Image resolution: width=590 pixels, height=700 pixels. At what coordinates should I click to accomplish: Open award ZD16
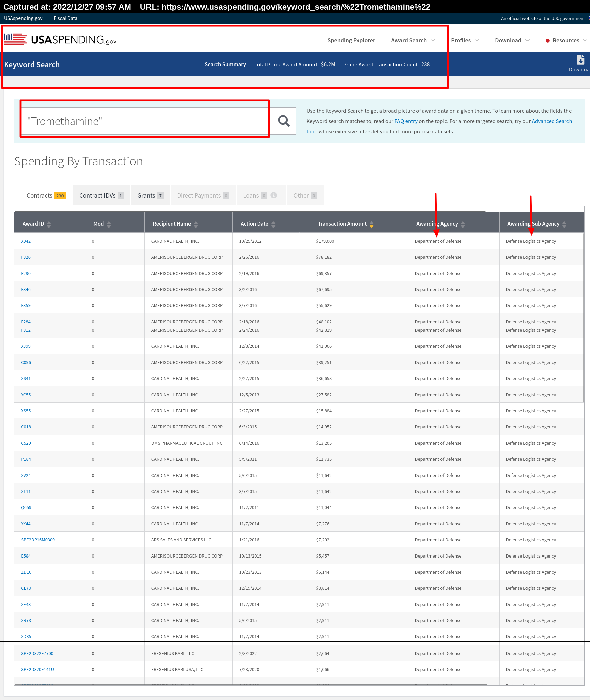pos(26,572)
